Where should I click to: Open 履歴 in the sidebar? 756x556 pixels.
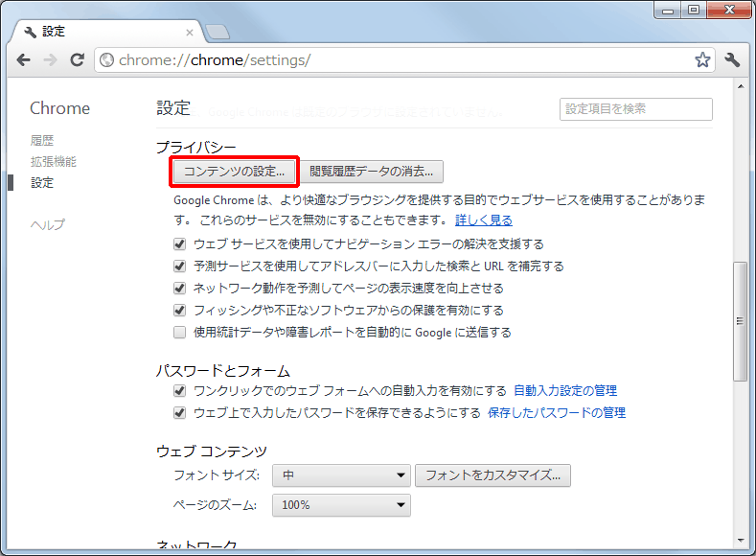42,141
